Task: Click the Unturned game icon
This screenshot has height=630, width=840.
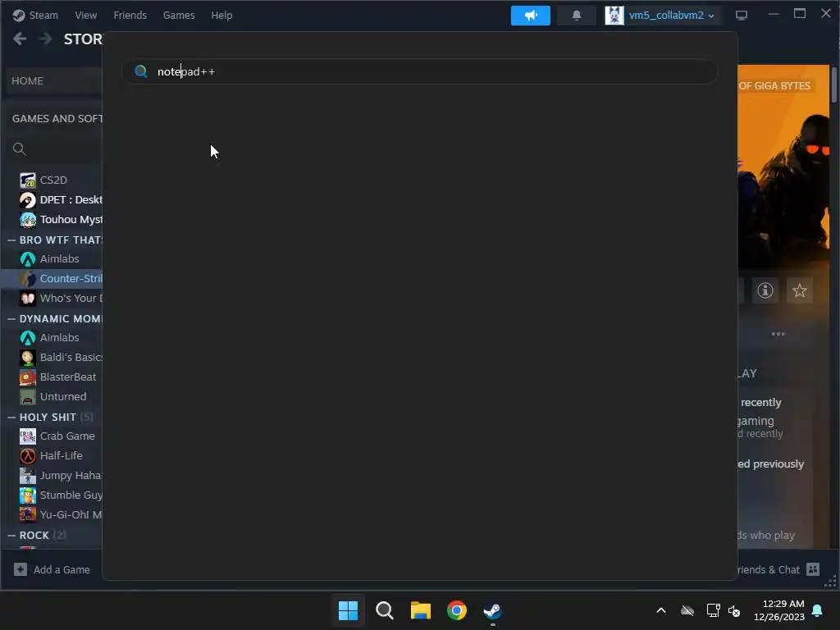Action: [28, 397]
